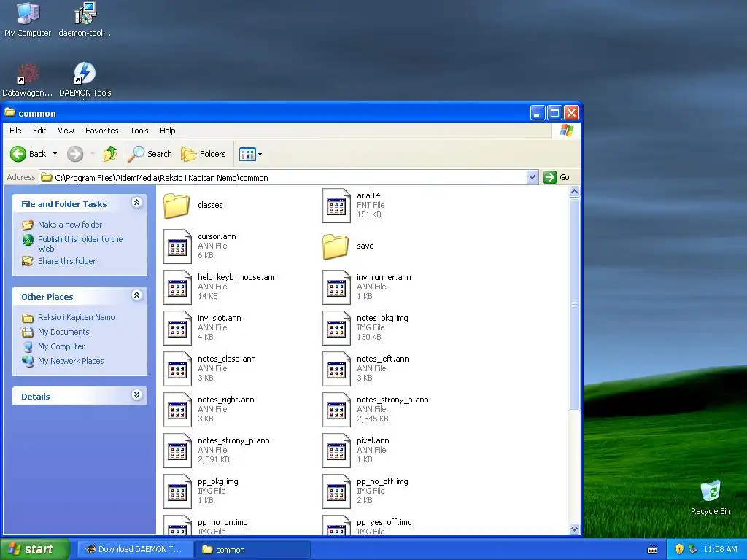This screenshot has width=747, height=560.
Task: Open My Computer from Other Places
Action: (x=61, y=346)
